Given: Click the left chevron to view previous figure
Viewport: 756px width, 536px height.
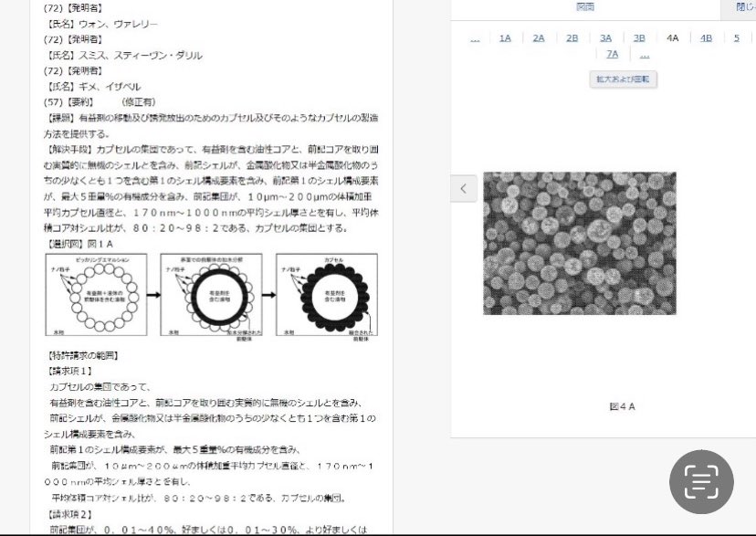Looking at the screenshot, I should pos(464,188).
